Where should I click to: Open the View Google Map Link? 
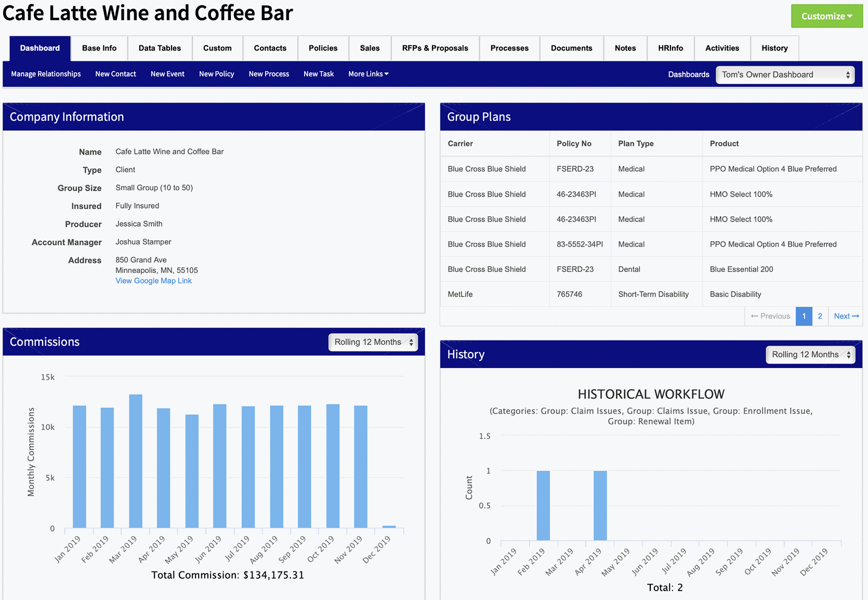click(153, 281)
